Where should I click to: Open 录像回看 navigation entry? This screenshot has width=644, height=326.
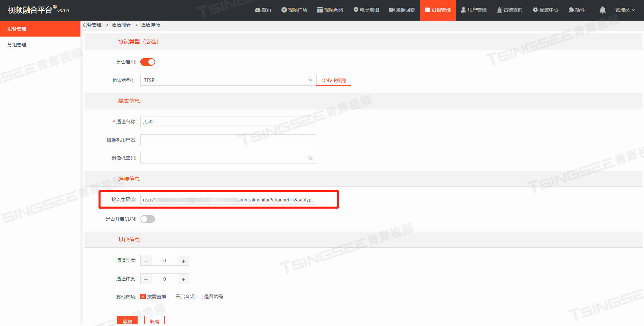(x=402, y=10)
